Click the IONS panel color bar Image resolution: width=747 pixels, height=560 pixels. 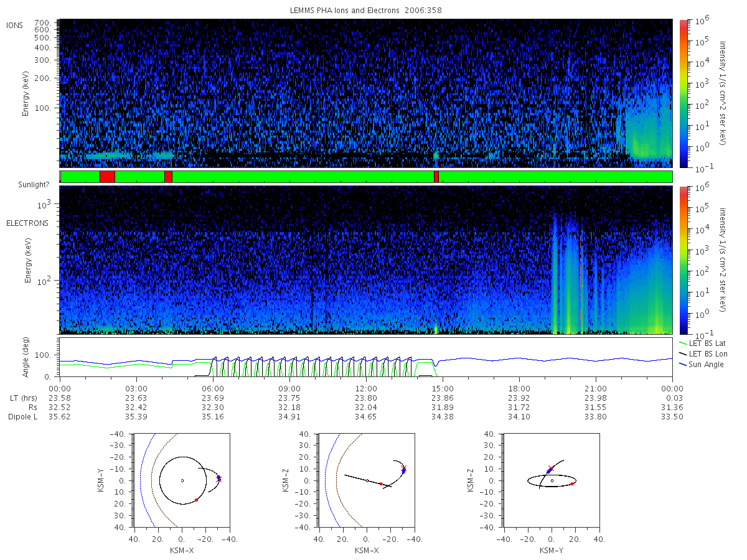click(x=683, y=93)
